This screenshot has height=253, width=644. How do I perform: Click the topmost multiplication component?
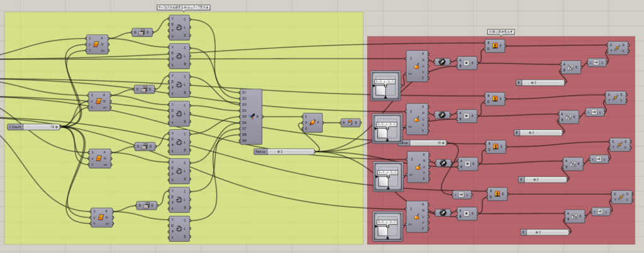(x=467, y=63)
